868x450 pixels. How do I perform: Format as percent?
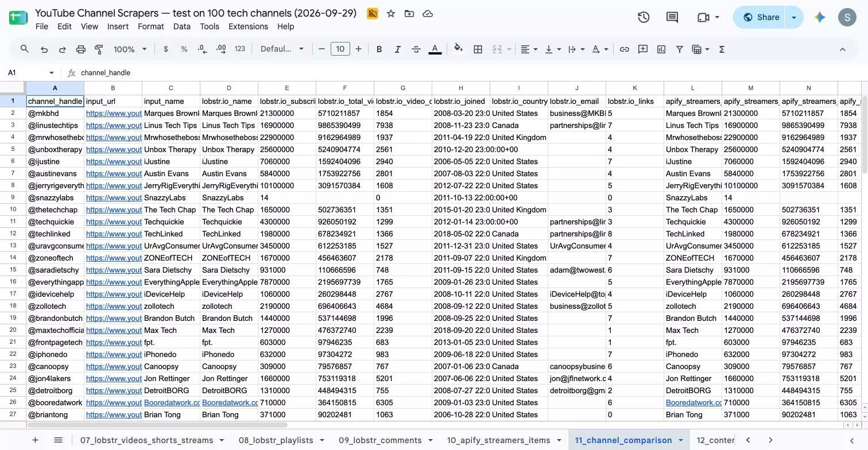tap(184, 49)
